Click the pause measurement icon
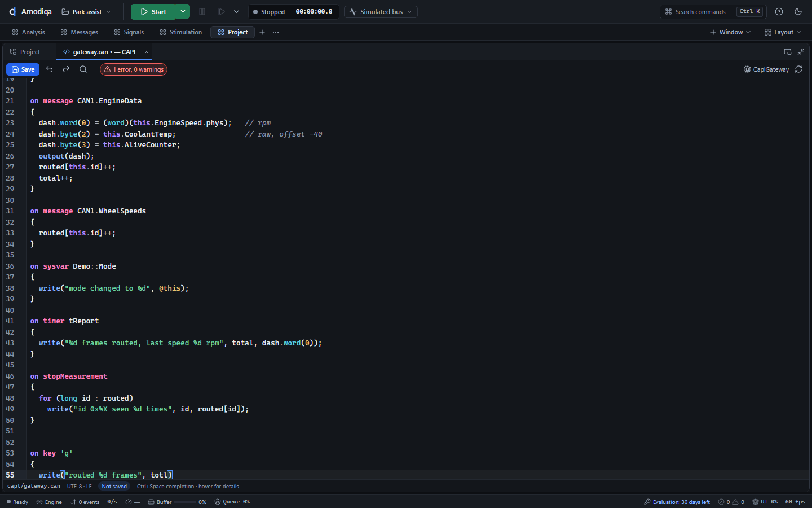Viewport: 812px width, 508px height. (x=202, y=12)
